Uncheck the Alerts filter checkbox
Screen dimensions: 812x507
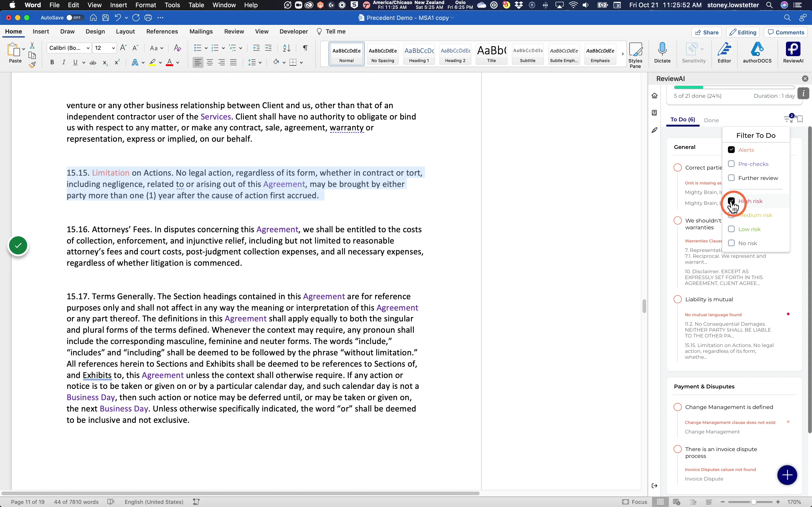731,150
